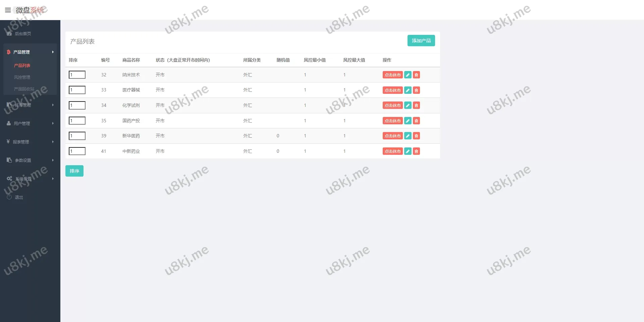Toggle 点击休市 for 中新药业
Screen dimensions: 644x322
tap(392, 151)
